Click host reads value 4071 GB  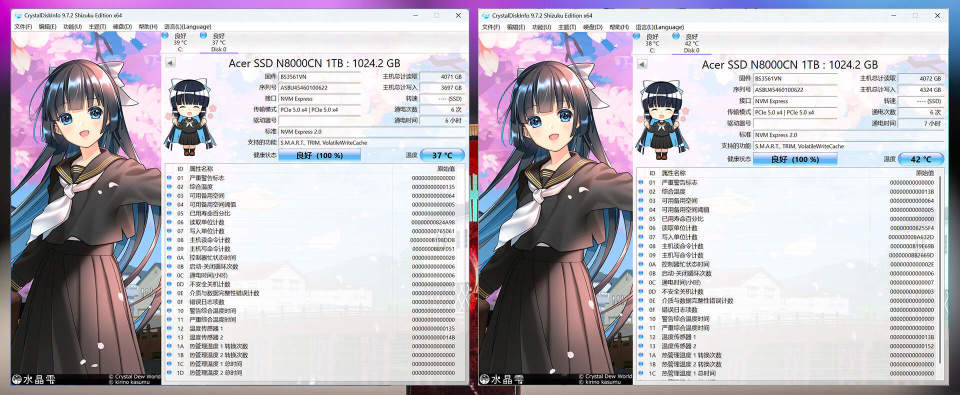pos(442,77)
